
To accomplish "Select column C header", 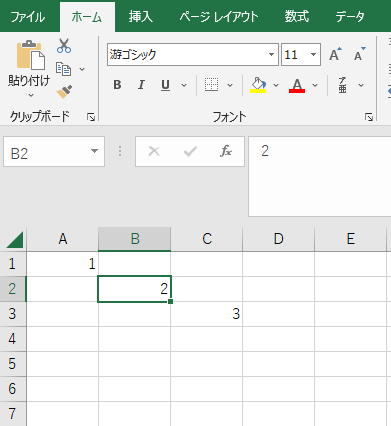I will pos(207,239).
